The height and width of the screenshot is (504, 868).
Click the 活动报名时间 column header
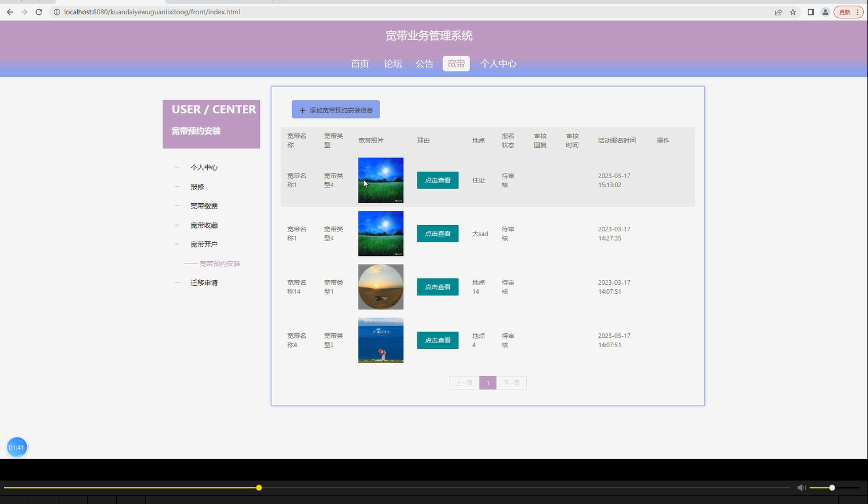(617, 140)
